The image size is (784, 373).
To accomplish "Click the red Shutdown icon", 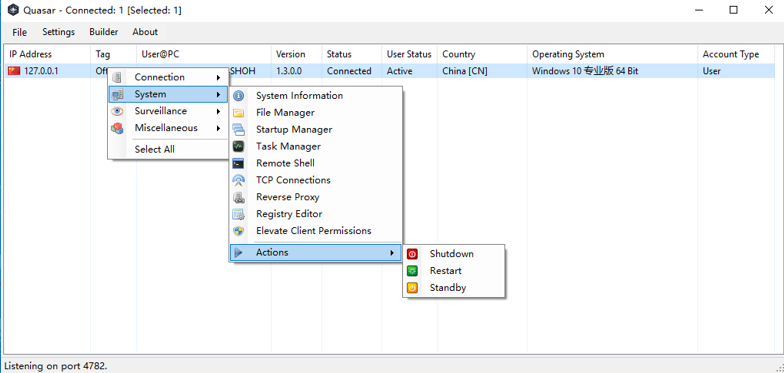I will [412, 254].
